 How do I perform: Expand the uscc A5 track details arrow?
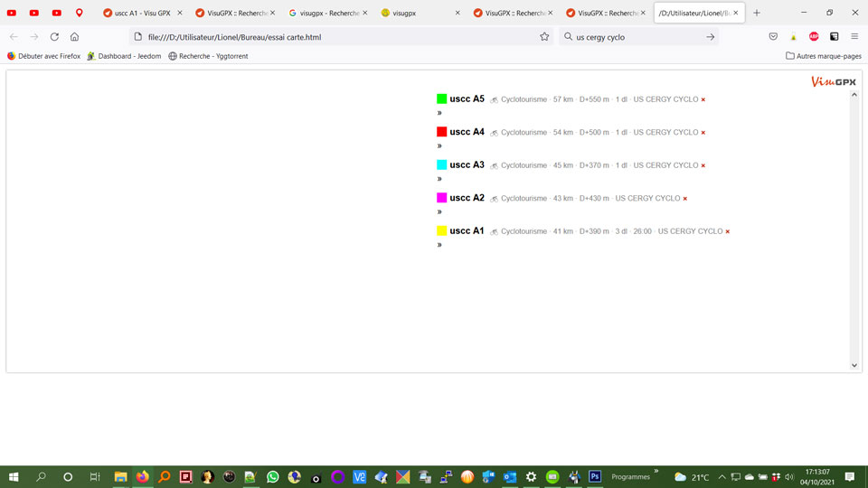[x=440, y=113]
